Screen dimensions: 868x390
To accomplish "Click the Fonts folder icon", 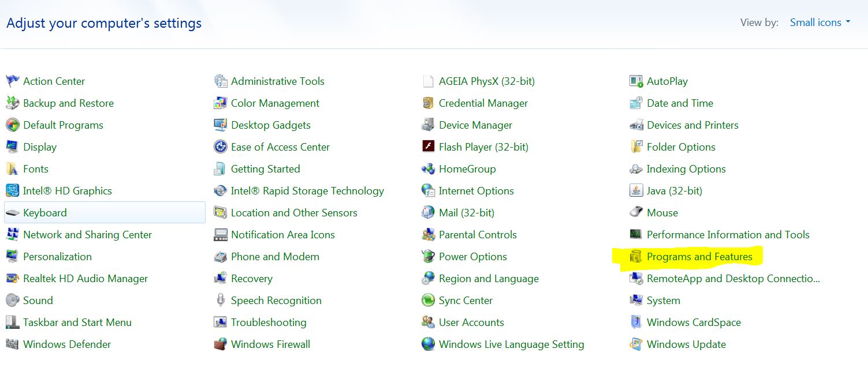I will [x=12, y=169].
